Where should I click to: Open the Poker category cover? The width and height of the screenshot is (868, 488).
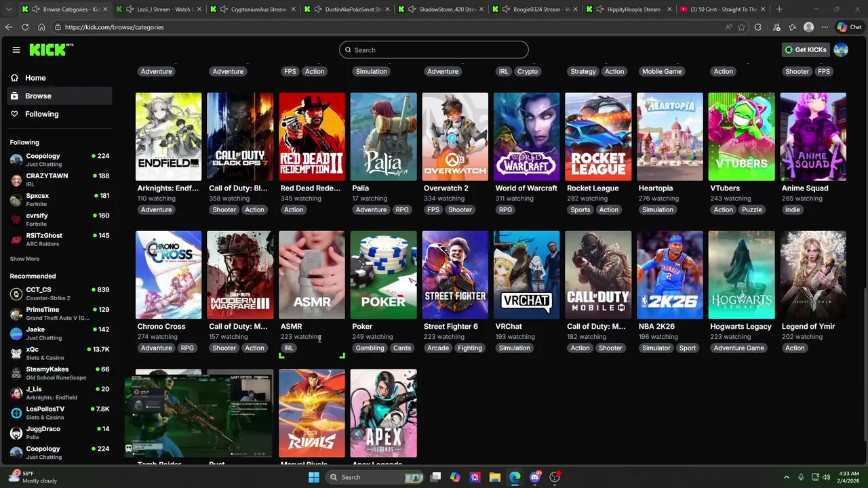click(383, 275)
